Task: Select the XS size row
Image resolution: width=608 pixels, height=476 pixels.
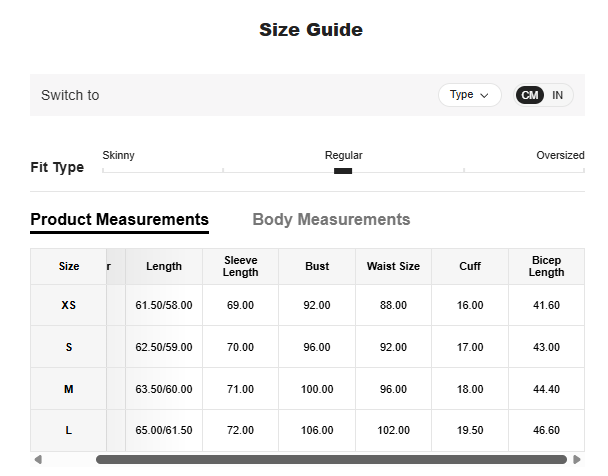Action: click(x=68, y=305)
